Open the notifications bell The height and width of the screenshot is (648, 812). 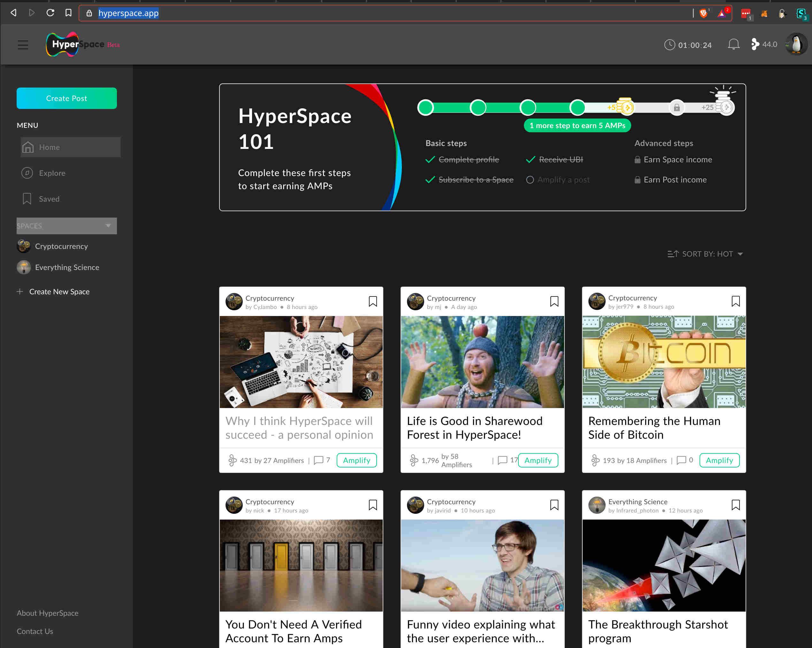(x=733, y=44)
